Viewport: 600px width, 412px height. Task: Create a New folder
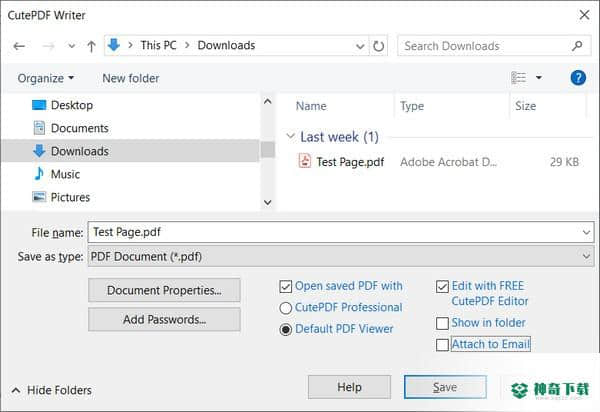coord(130,78)
